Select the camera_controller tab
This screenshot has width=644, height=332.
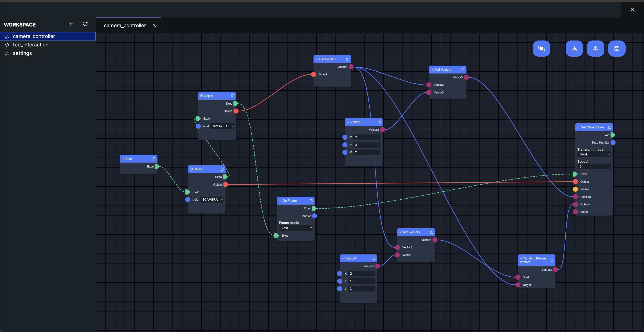click(x=125, y=26)
